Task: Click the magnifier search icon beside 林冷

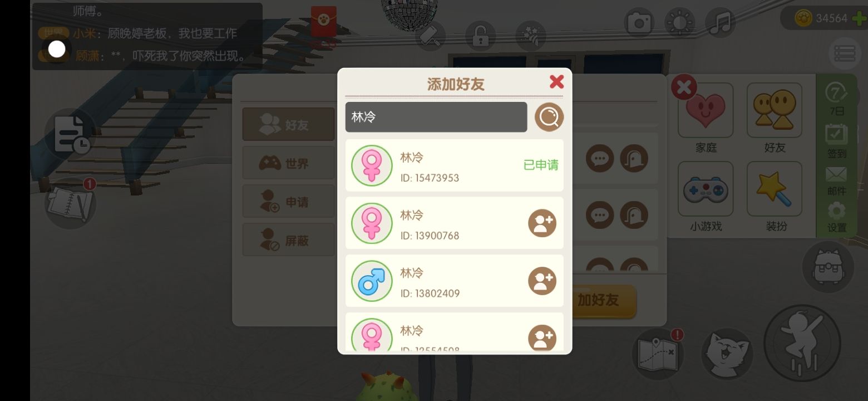Action: (549, 117)
